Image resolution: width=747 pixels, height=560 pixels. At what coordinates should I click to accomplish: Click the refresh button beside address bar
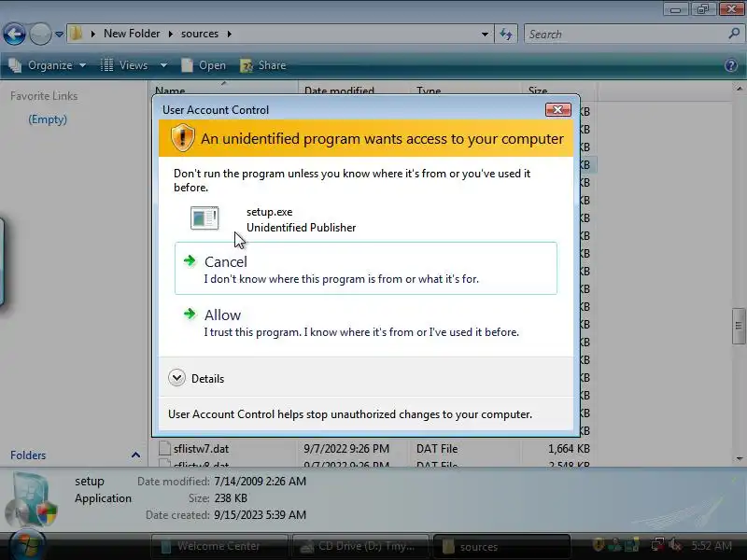pos(506,35)
